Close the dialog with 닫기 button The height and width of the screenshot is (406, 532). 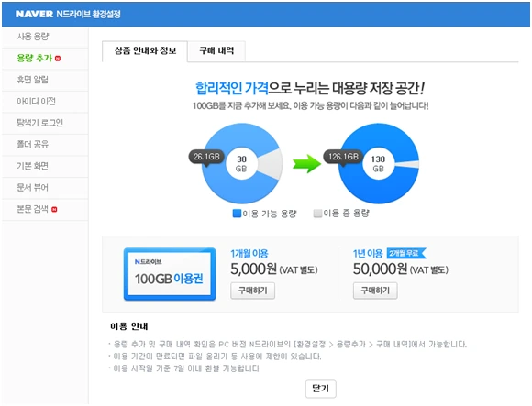pos(321,389)
